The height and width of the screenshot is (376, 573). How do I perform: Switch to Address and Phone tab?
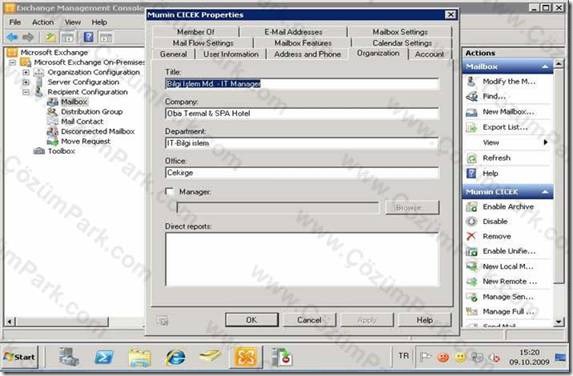pyautogui.click(x=307, y=54)
